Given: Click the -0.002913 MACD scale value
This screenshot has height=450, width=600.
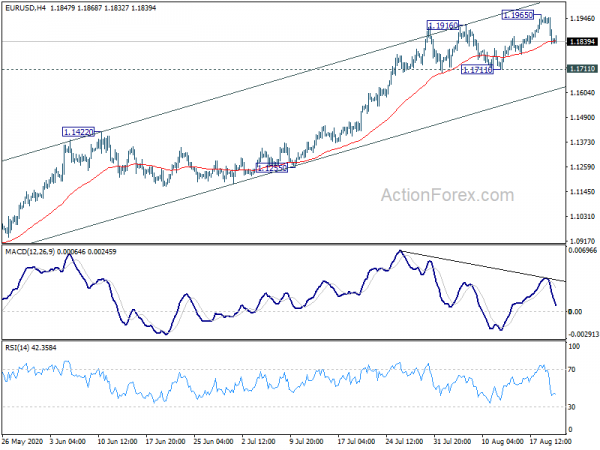Looking at the screenshot, I should 583,334.
